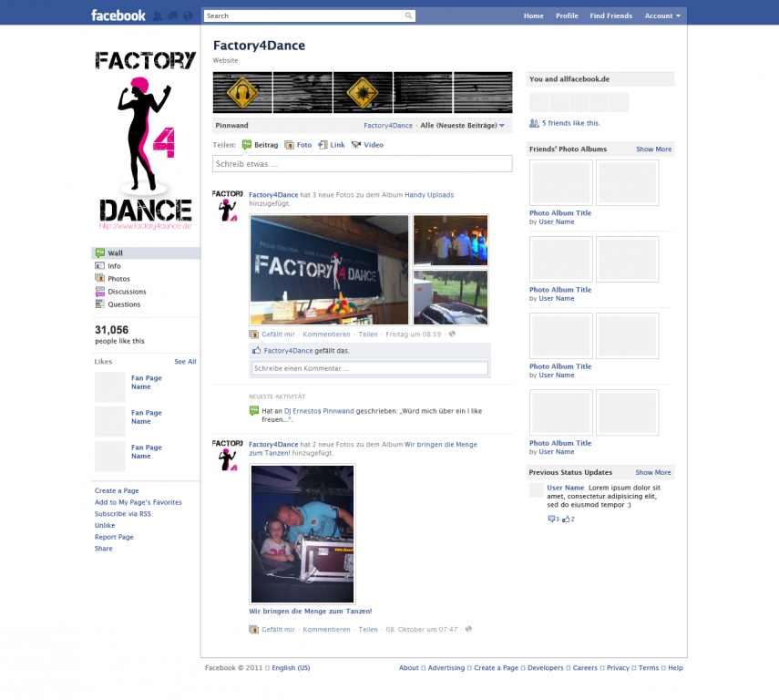779x700 pixels.
Task: Click the 'Schreibe einen Kommentar ...' field
Action: point(370,368)
